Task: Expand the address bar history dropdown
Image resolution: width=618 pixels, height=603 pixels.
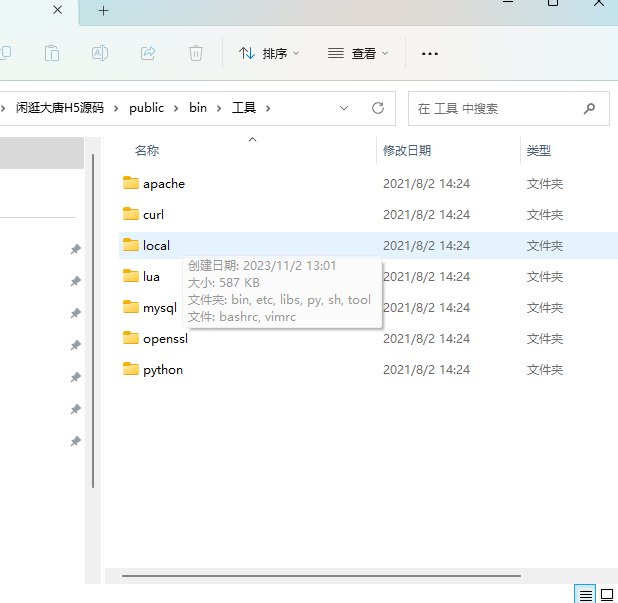Action: (344, 108)
